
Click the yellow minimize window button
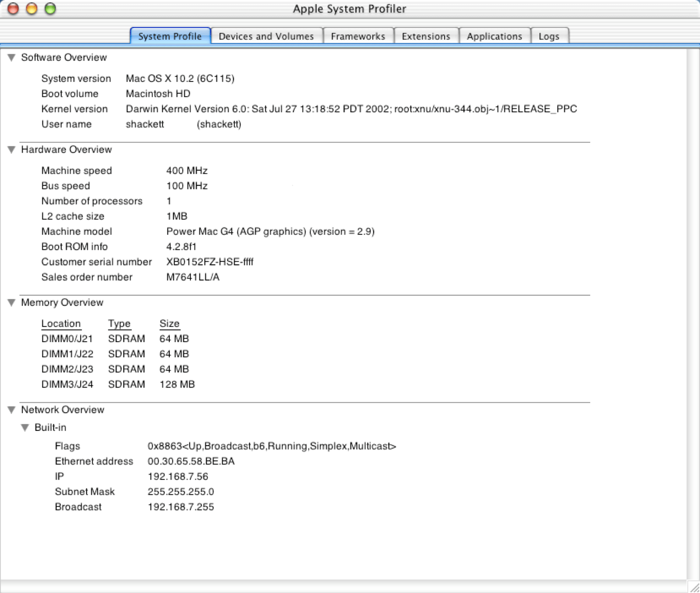32,9
